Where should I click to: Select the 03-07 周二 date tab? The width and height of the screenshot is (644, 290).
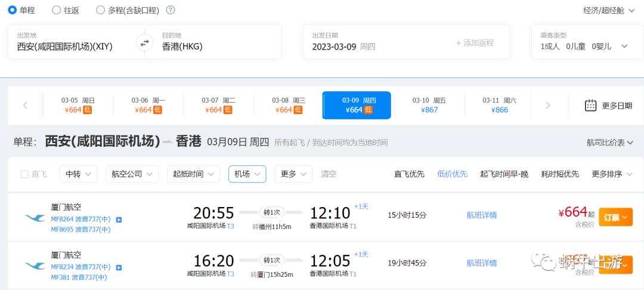[218, 105]
